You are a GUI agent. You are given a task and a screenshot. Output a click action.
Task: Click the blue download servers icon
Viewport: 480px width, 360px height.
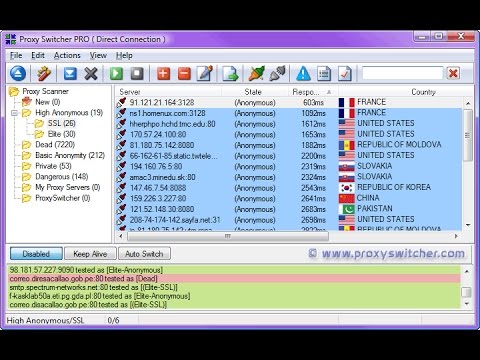(x=70, y=73)
